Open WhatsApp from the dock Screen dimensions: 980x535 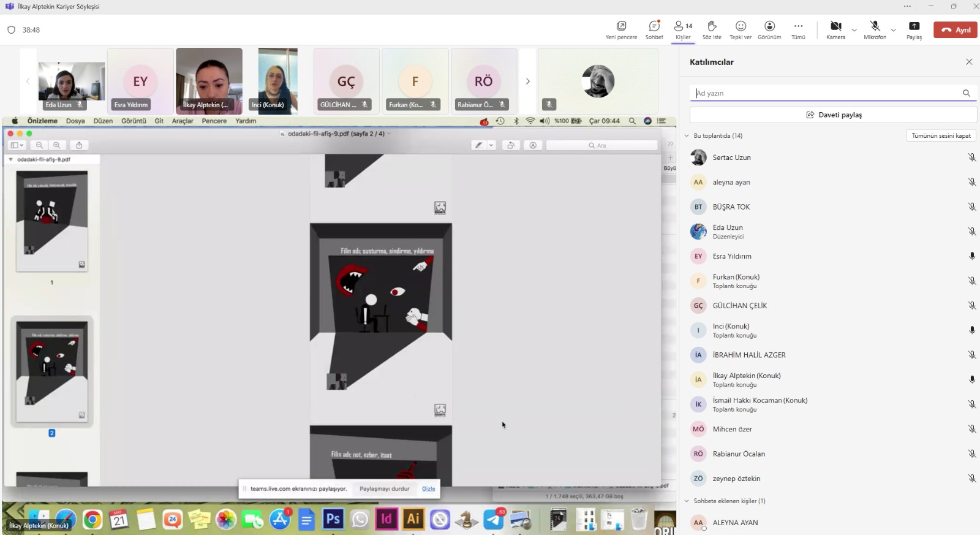tap(360, 520)
